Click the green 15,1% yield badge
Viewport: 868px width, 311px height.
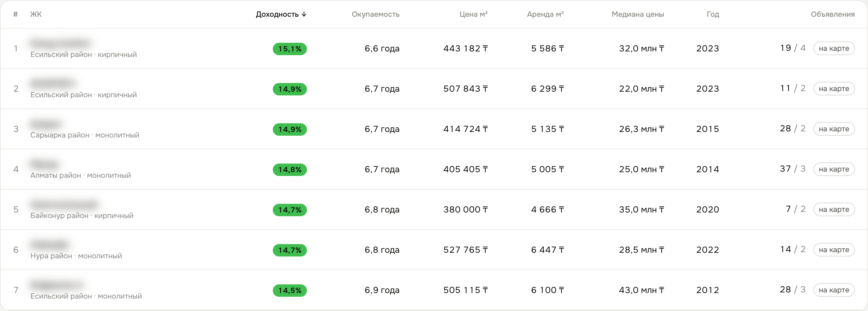290,49
